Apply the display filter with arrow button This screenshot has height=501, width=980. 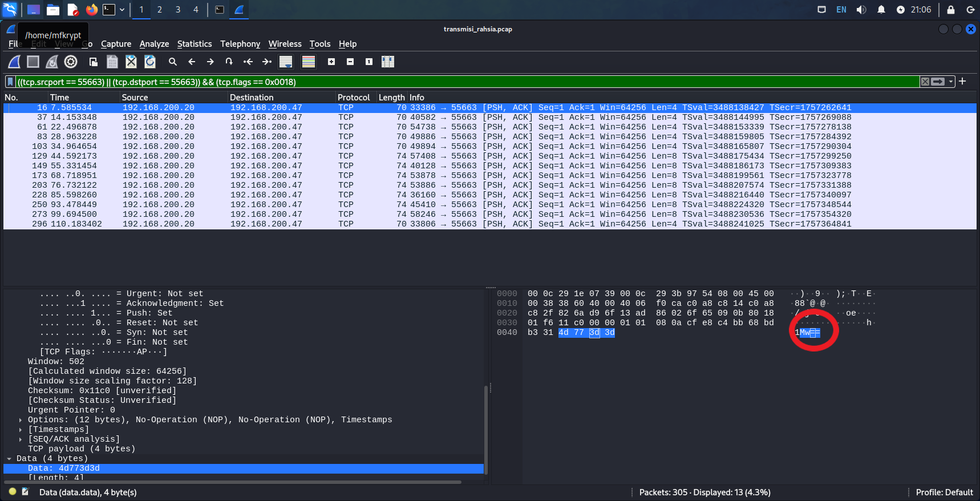[x=938, y=82]
